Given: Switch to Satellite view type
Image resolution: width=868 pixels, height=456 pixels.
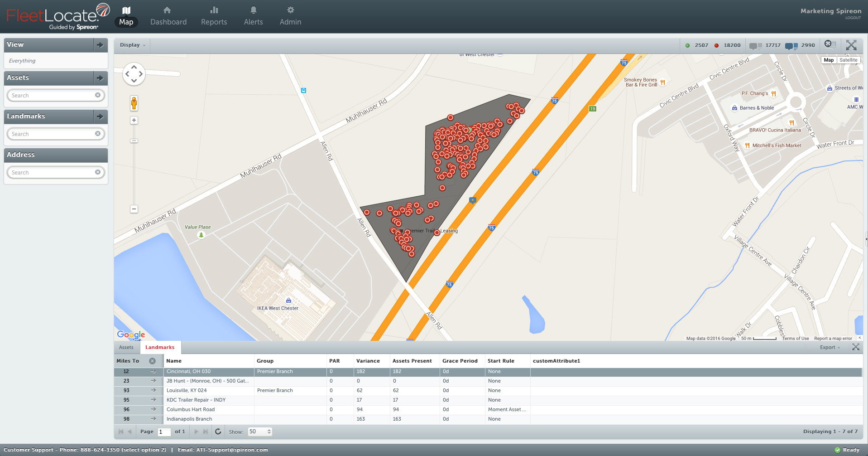Looking at the screenshot, I should click(x=848, y=60).
